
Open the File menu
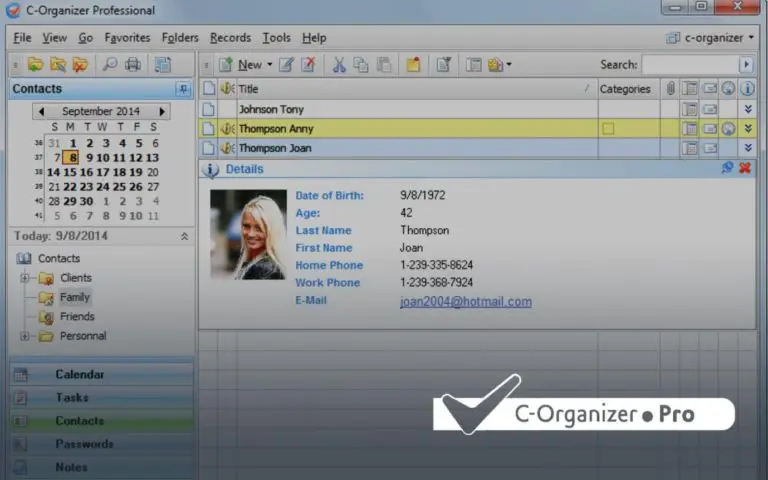pyautogui.click(x=22, y=38)
